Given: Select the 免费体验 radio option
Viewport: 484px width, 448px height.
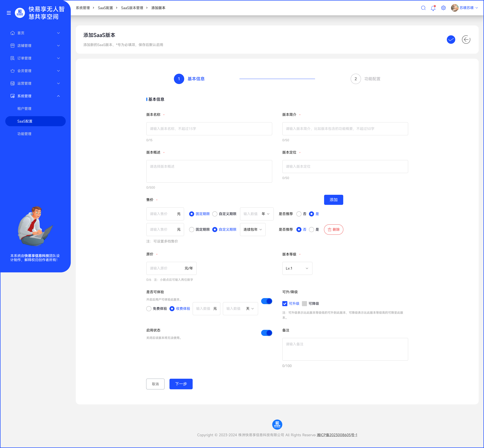Looking at the screenshot, I should click(149, 309).
